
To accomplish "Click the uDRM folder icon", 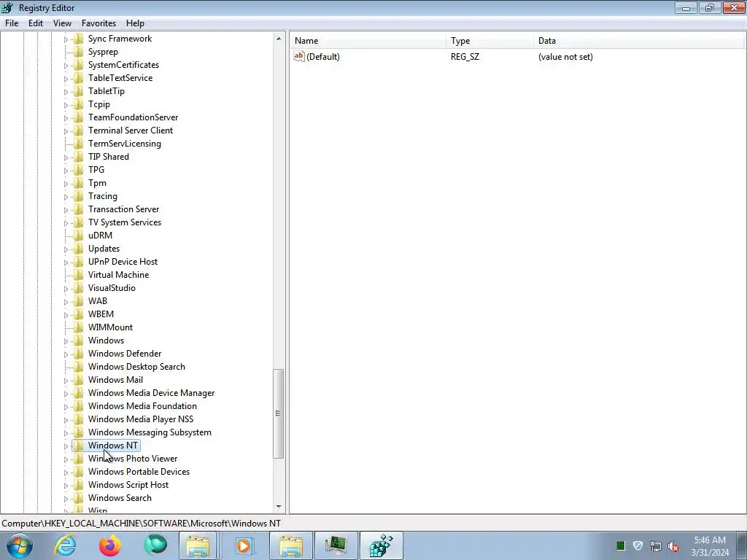I will click(x=79, y=236).
